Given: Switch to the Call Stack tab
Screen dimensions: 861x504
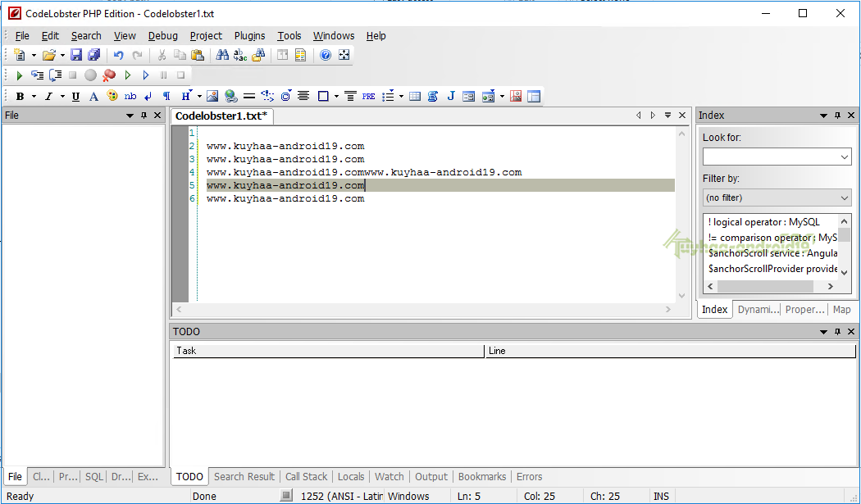Looking at the screenshot, I should 307,477.
